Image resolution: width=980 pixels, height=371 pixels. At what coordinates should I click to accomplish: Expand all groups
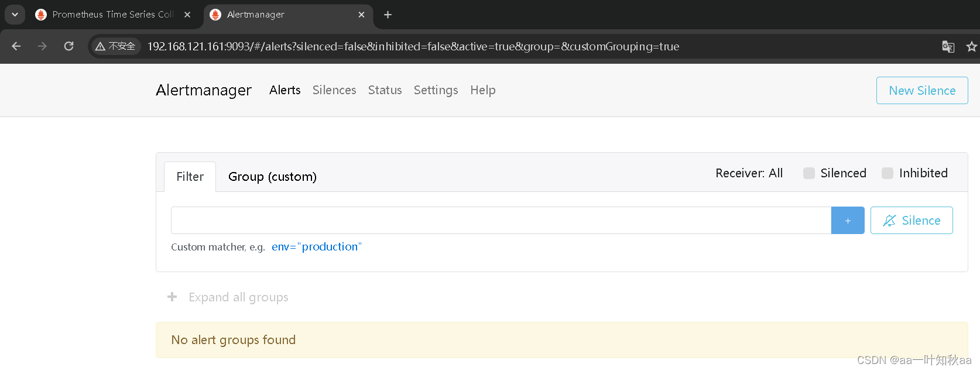click(228, 297)
